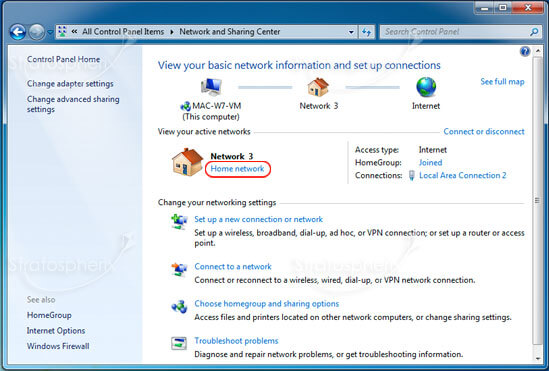Screen dimensions: 549x371
Task: Minimize the Network and Sharing Center window
Action: pyautogui.click(x=485, y=8)
